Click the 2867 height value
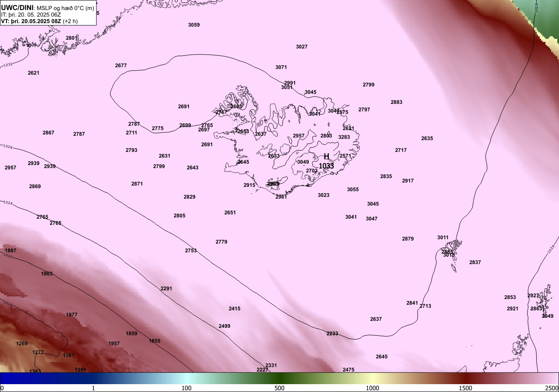This screenshot has width=559, height=392. 48,133
